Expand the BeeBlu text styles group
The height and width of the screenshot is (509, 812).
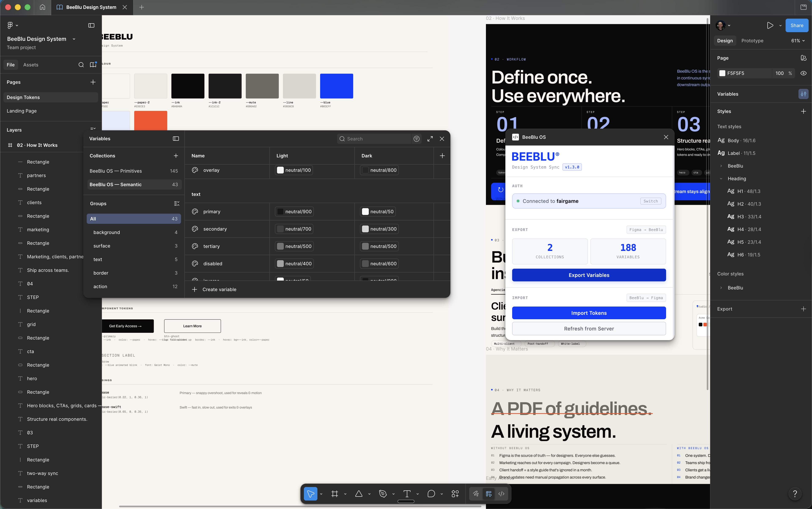721,166
